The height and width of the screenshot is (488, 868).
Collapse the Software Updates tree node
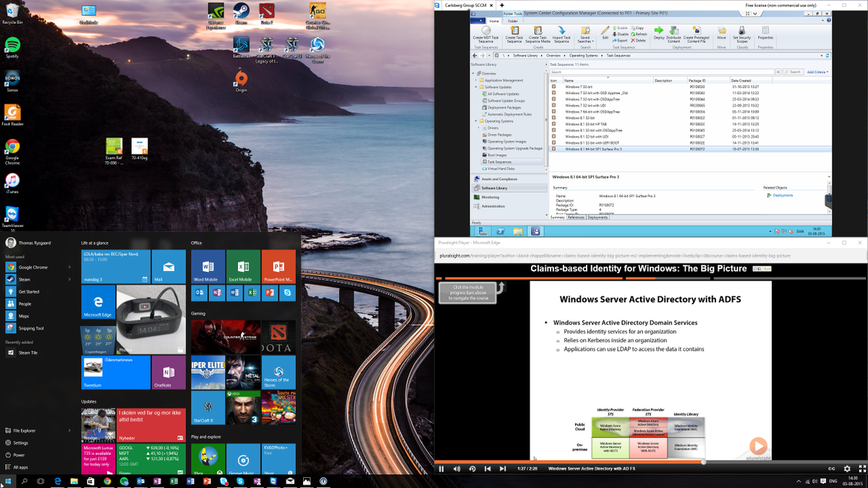[477, 87]
